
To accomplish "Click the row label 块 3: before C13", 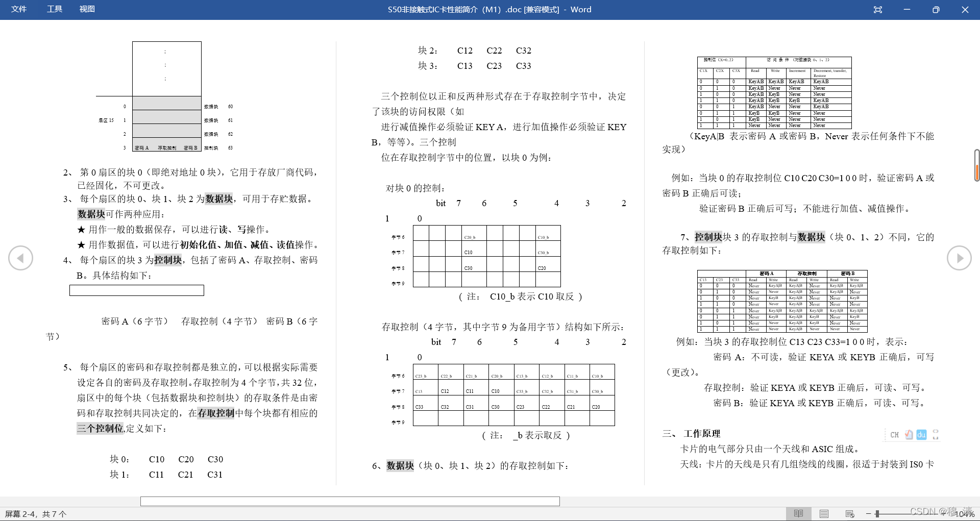I will tap(428, 66).
